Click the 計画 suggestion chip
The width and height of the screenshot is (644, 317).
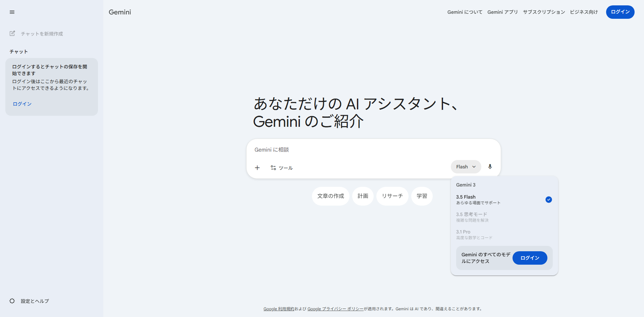coord(363,196)
